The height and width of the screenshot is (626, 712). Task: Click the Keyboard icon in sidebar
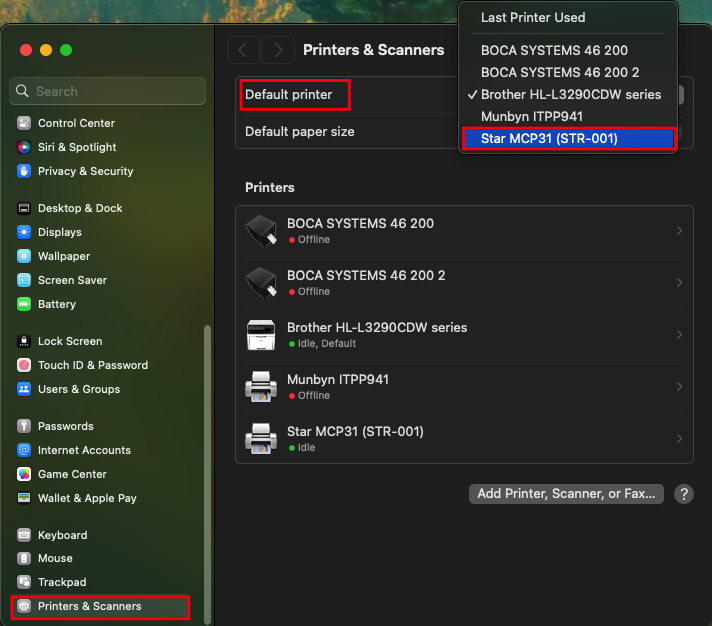[x=24, y=535]
